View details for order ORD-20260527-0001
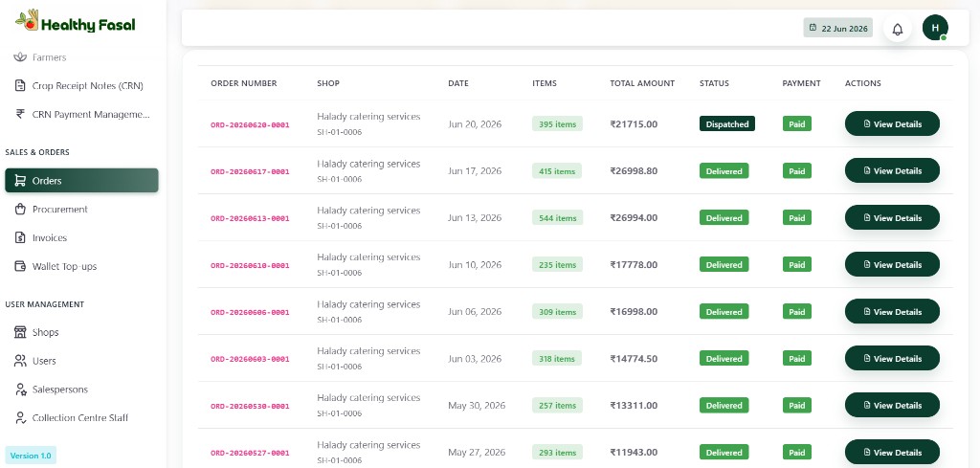Image resolution: width=980 pixels, height=468 pixels. point(892,453)
